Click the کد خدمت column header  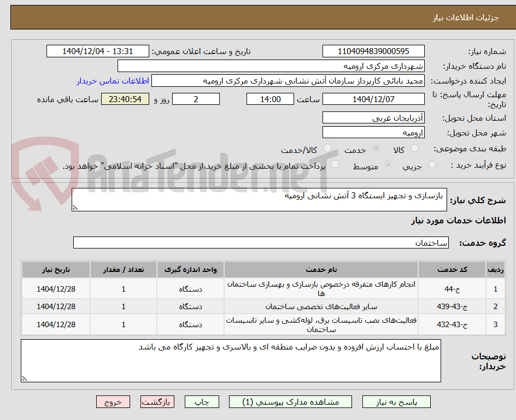click(452, 270)
